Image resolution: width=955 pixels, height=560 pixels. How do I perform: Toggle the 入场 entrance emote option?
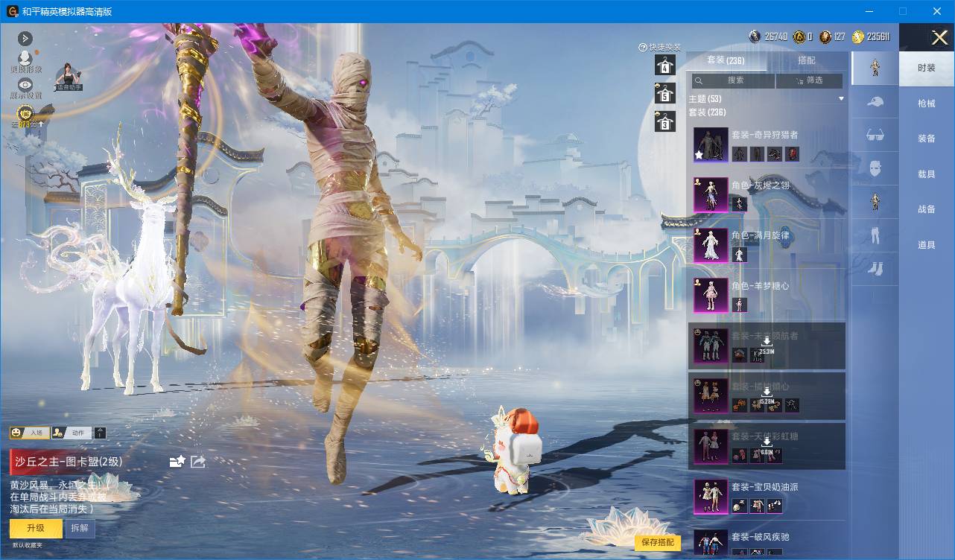point(29,433)
